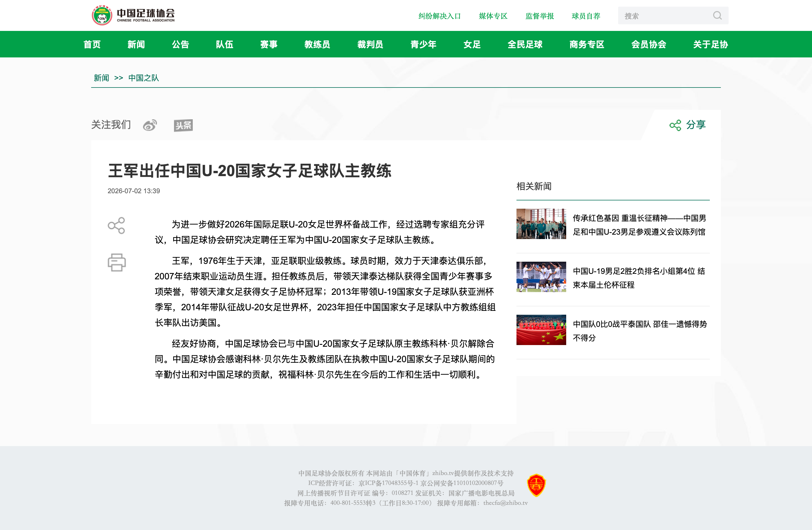
Task: Open 关于足协 in navigation bar
Action: [x=711, y=44]
